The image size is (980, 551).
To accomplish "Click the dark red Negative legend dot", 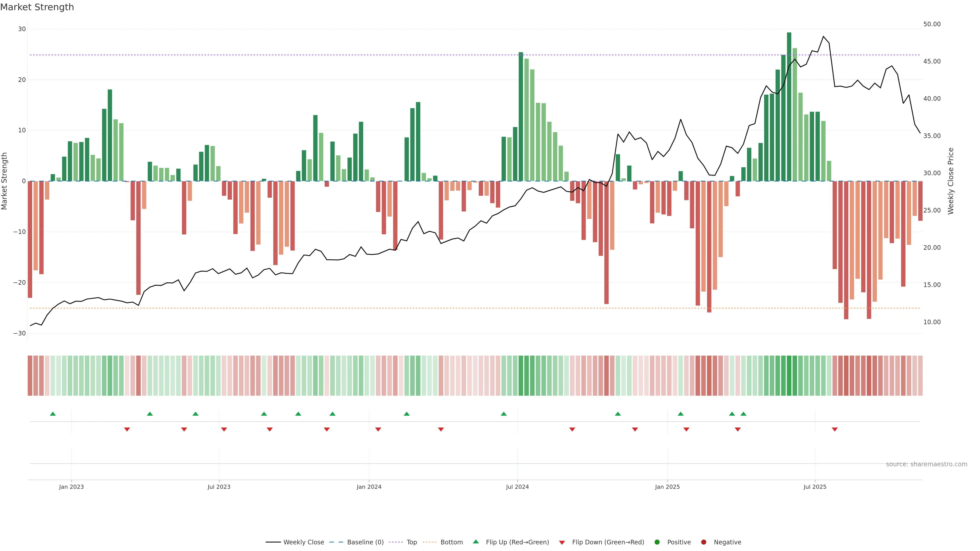I will pos(703,542).
